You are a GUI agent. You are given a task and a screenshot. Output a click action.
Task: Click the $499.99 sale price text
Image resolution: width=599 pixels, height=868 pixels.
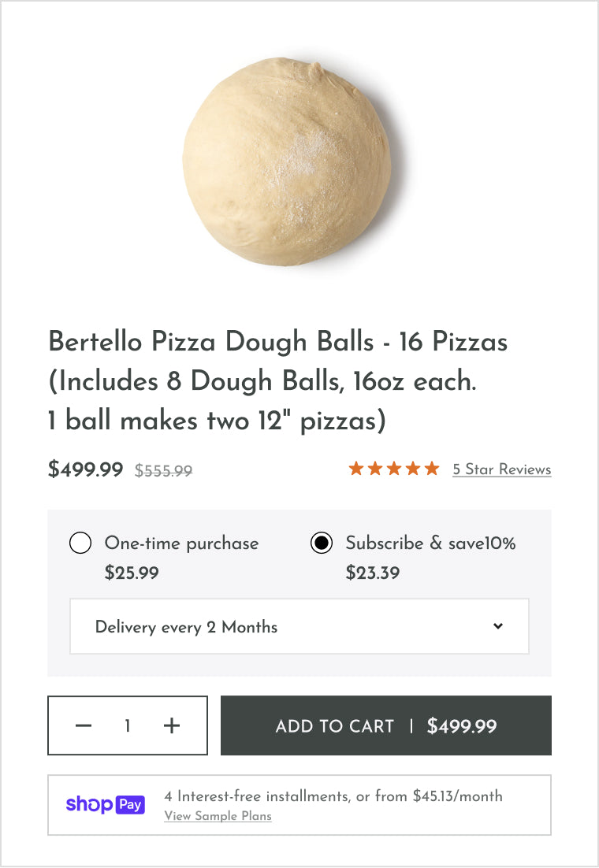[x=86, y=469]
